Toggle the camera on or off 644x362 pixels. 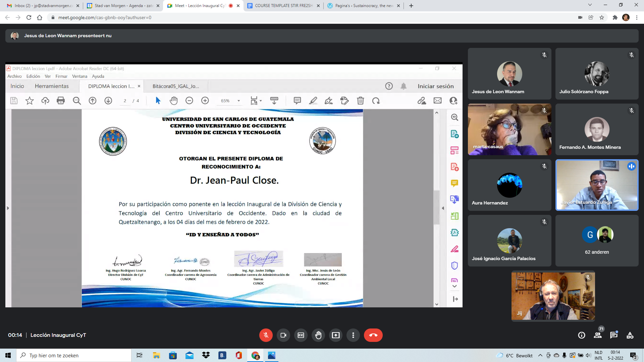(x=283, y=335)
